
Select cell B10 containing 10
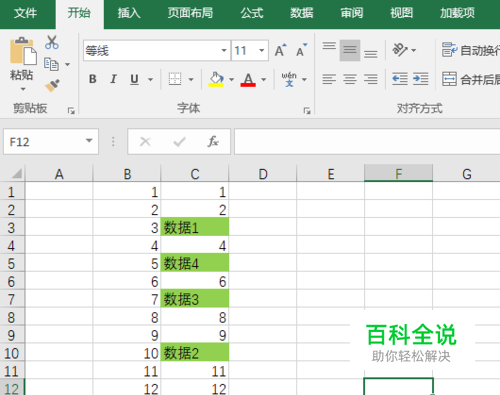[127, 353]
